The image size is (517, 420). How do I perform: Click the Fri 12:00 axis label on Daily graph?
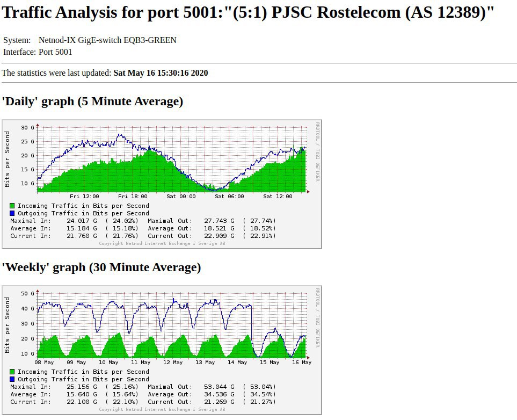(x=84, y=197)
